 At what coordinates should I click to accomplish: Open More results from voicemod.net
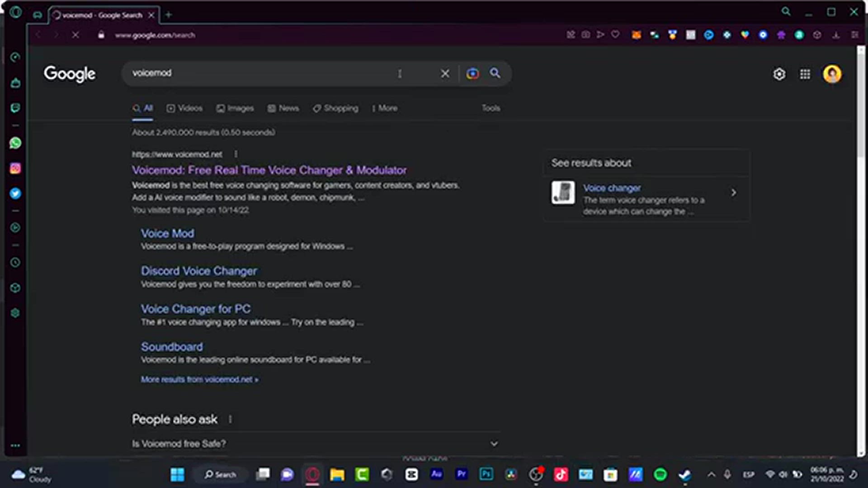pyautogui.click(x=199, y=380)
